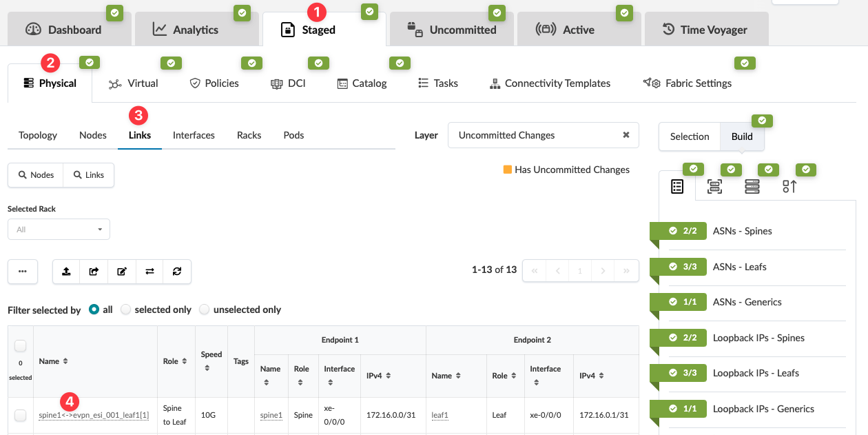Screen dimensions: 868x435
Task: Open the three-dots more actions menu
Action: pos(23,272)
